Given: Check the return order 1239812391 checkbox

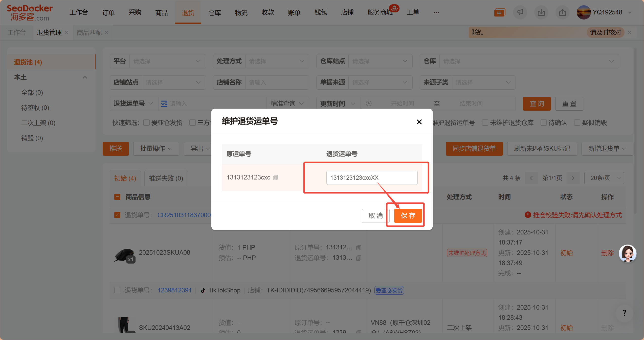Looking at the screenshot, I should (117, 290).
